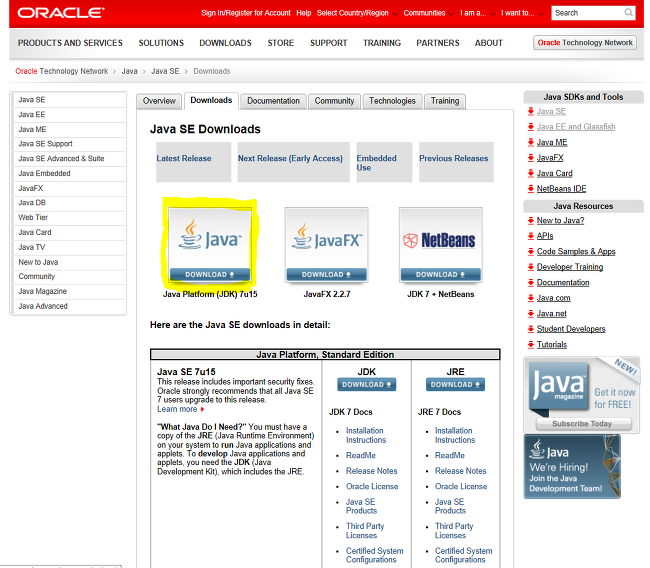Viewport: 650px width, 568px height.
Task: Click Subscribe Today button
Action: (584, 424)
